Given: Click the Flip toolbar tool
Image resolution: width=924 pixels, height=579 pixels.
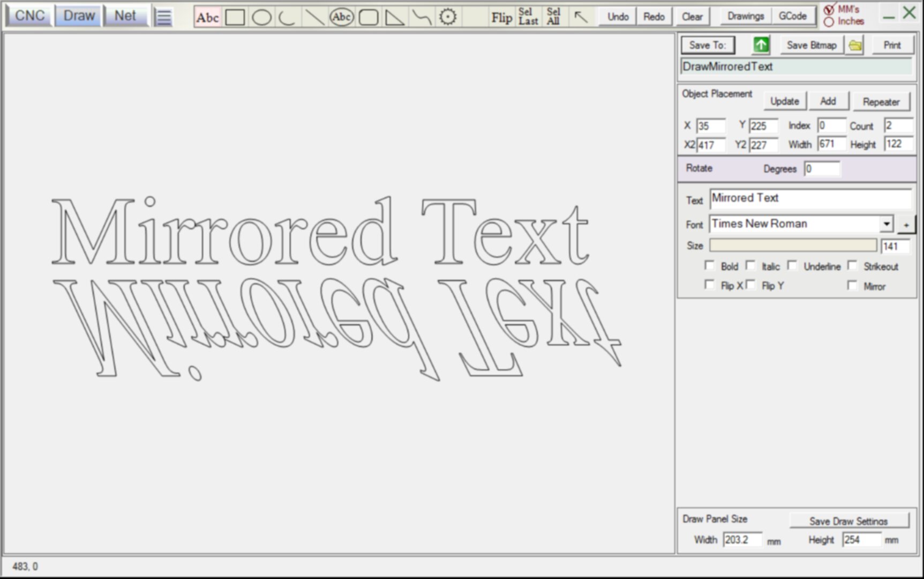Looking at the screenshot, I should [501, 18].
